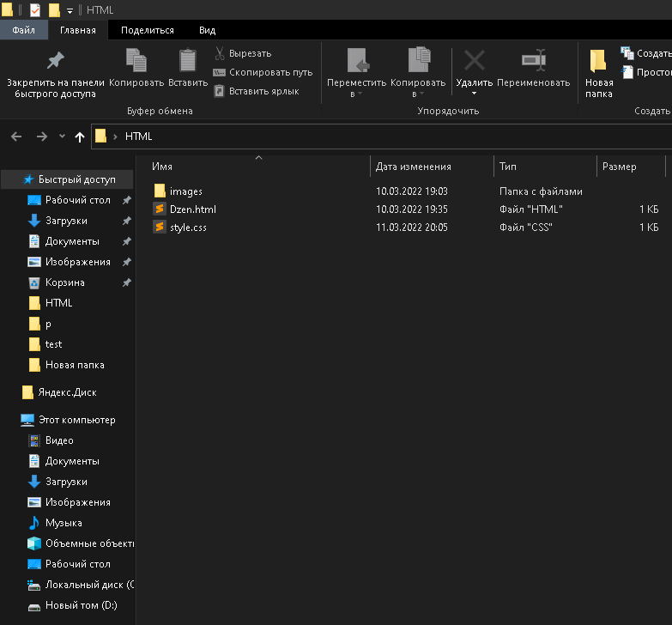The width and height of the screenshot is (672, 625).
Task: Cut selection with Вырезать
Action: (243, 53)
